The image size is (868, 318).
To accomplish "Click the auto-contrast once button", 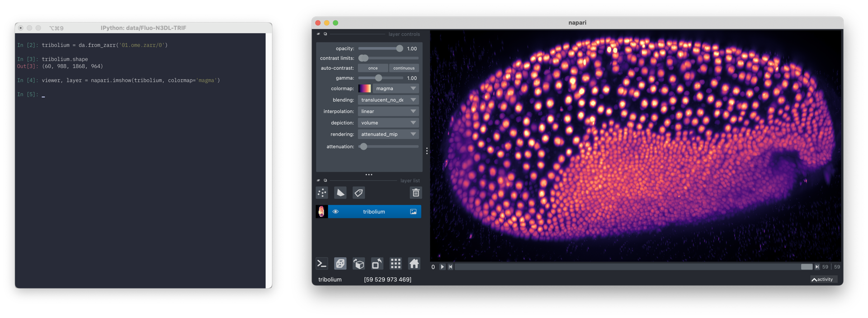I will pos(373,68).
